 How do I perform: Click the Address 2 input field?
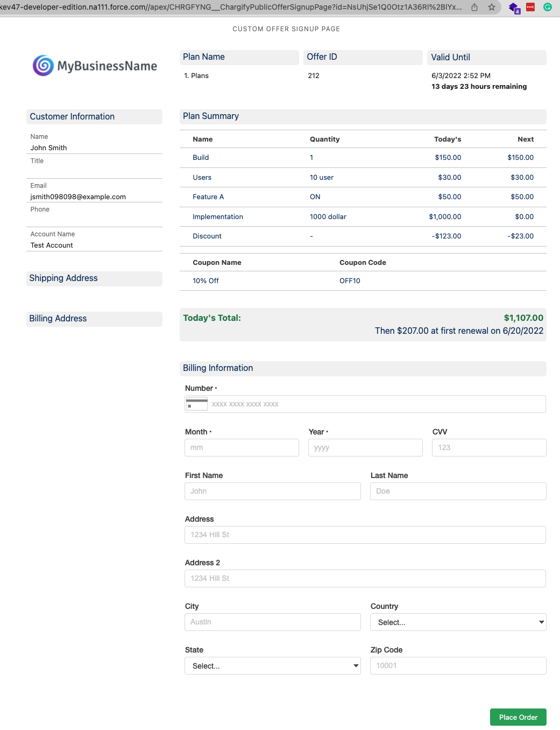pyautogui.click(x=365, y=578)
